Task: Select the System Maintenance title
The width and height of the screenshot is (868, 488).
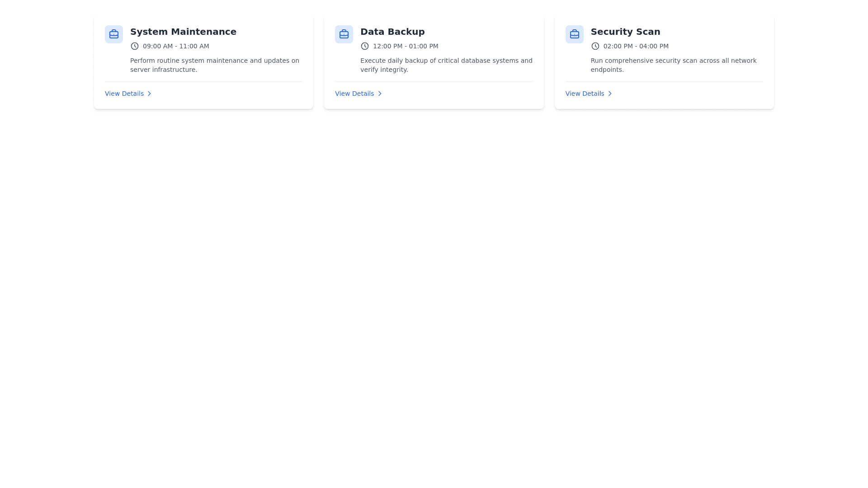Action: click(x=183, y=32)
